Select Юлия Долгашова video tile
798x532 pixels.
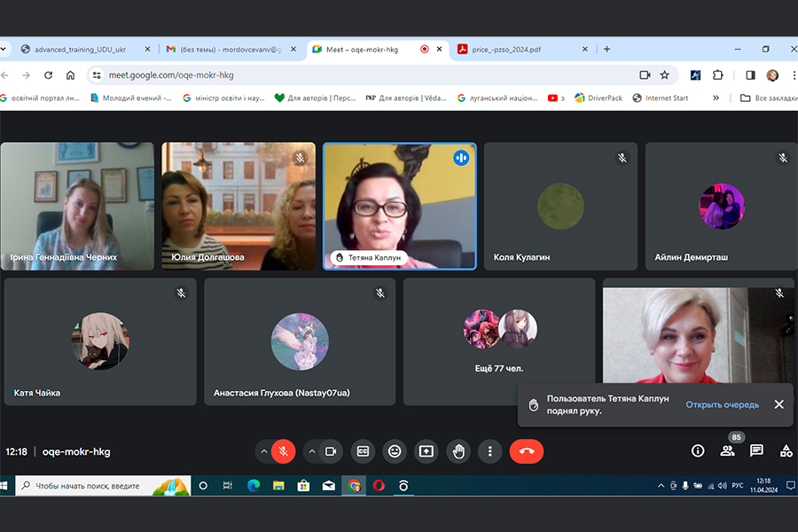pyautogui.click(x=239, y=207)
